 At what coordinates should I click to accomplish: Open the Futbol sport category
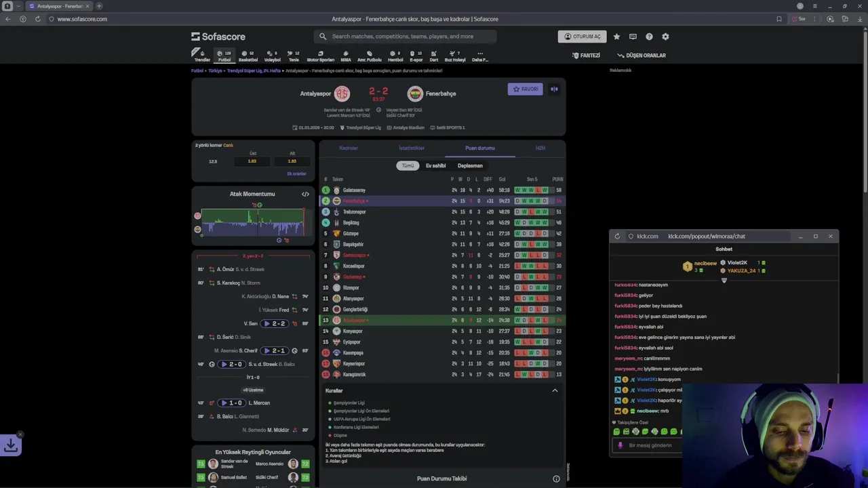pos(224,56)
